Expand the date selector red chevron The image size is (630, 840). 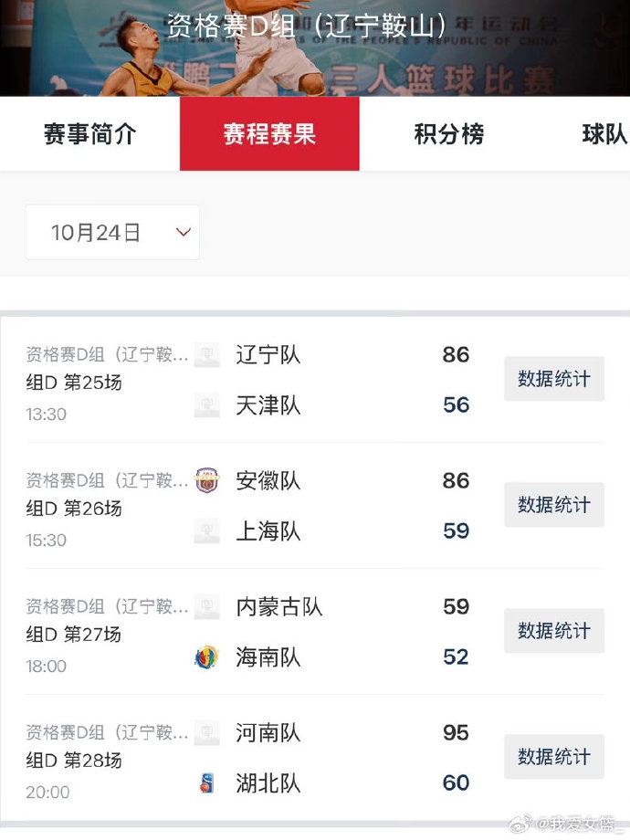(184, 232)
